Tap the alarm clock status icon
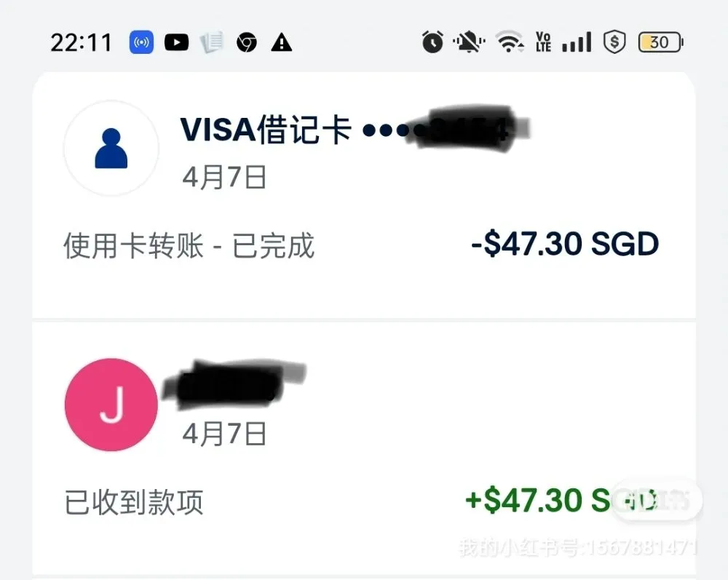 point(432,41)
